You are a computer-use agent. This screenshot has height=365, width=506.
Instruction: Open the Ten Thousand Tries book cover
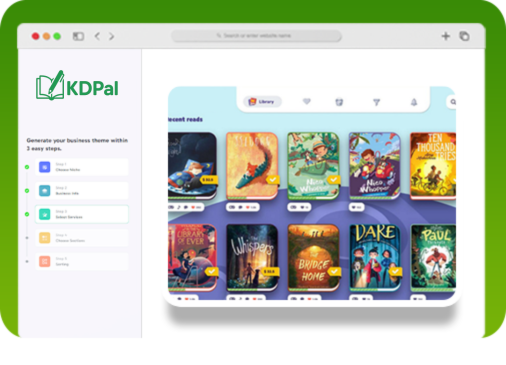click(433, 166)
